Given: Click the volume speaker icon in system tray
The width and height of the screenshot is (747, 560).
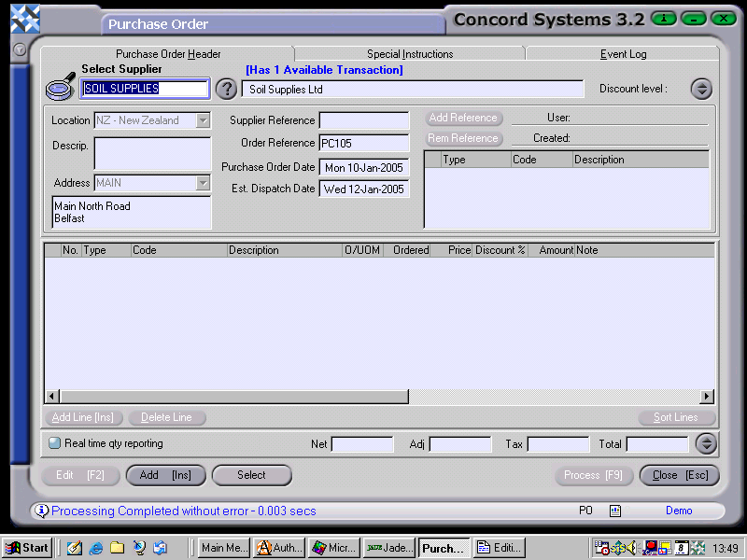Looking at the screenshot, I should pyautogui.click(x=631, y=547).
